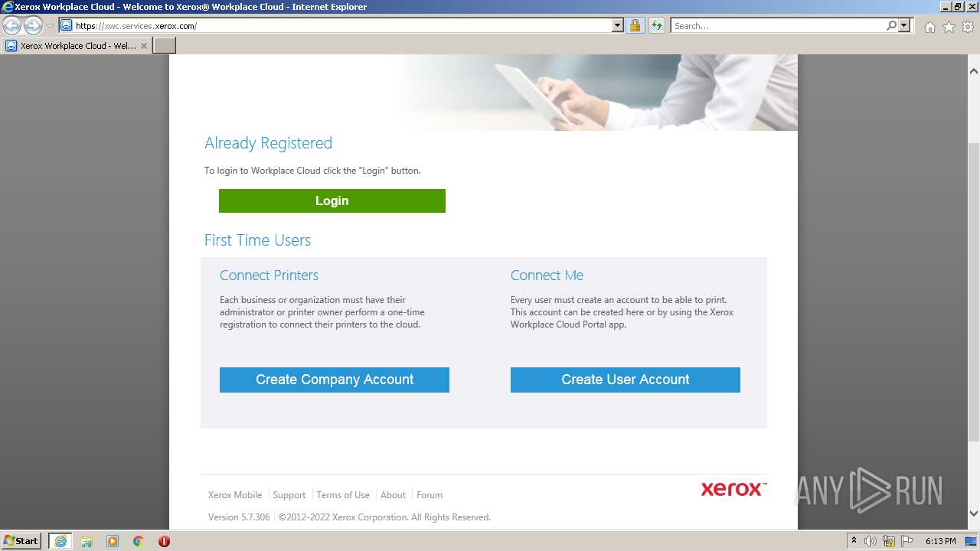This screenshot has width=980, height=551.
Task: Focus the address bar showing xwc.services.xerox.com
Action: click(x=342, y=26)
